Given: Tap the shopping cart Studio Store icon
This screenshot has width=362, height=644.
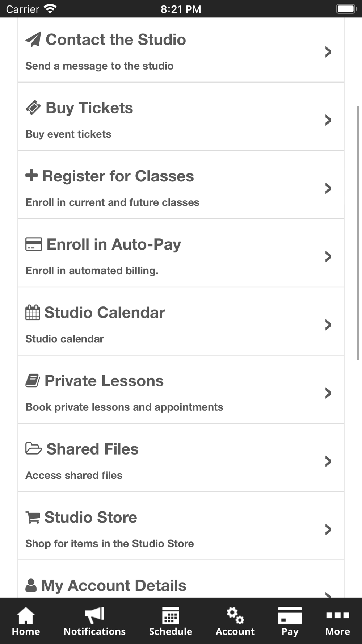Looking at the screenshot, I should (x=33, y=517).
